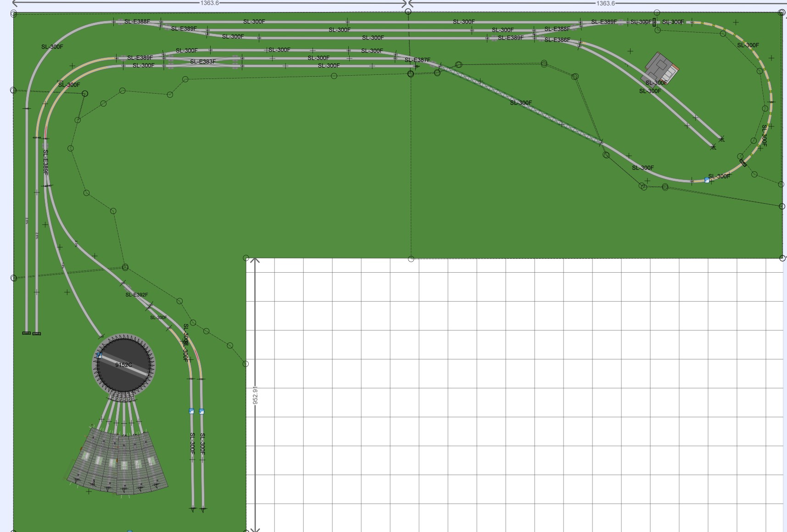This screenshot has width=787, height=532.
Task: Select the rectangular marker on the dashed loop curve
Action: (743, 162)
